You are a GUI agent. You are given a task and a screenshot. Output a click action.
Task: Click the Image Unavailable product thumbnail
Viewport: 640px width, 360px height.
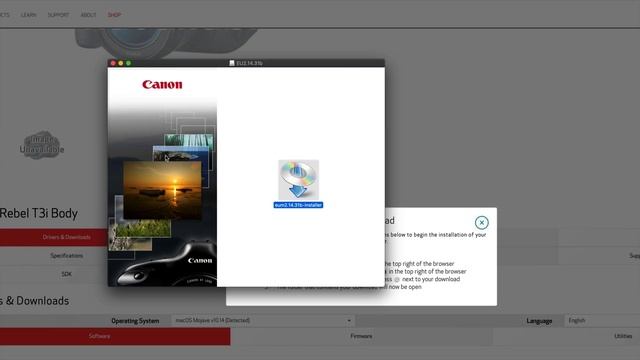[x=42, y=144]
